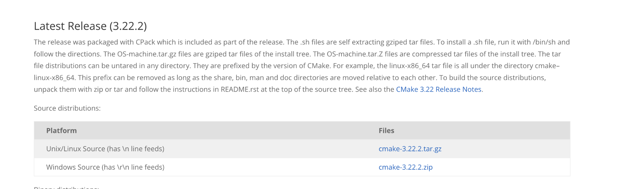Click the OS-machine.tar.gz text
The image size is (644, 189).
[x=147, y=54]
